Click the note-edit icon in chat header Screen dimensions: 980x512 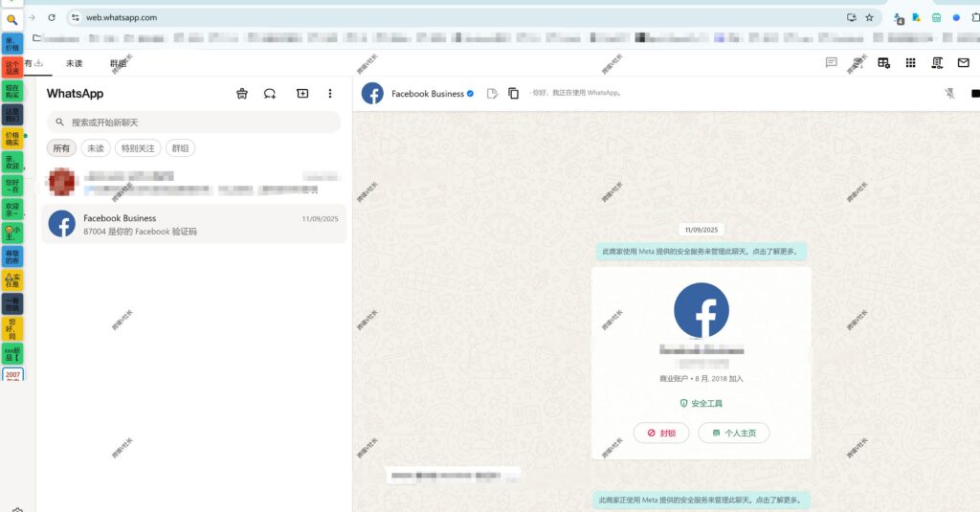[492, 93]
